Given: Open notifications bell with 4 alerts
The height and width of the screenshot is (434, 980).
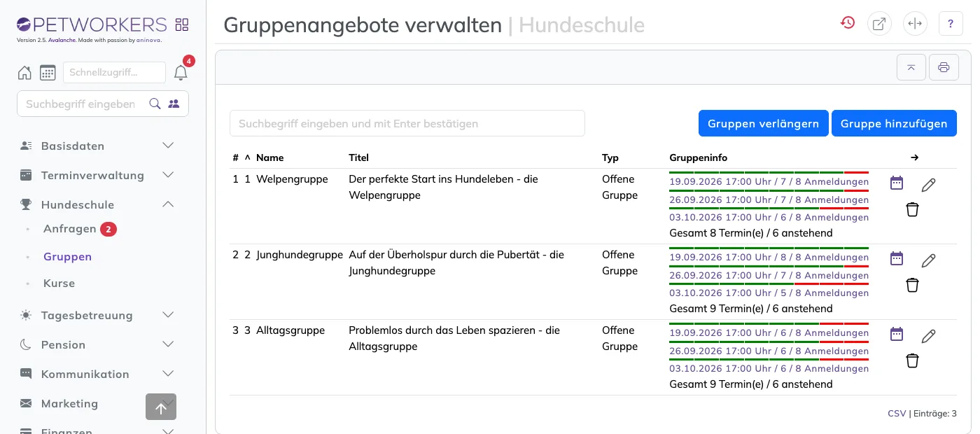Looking at the screenshot, I should (x=181, y=72).
